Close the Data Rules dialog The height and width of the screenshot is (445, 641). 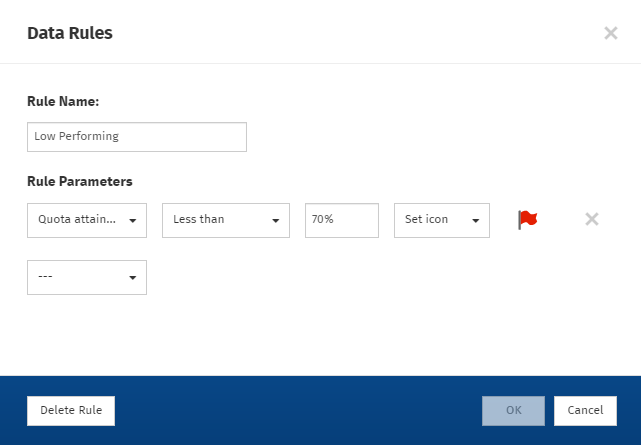[610, 33]
